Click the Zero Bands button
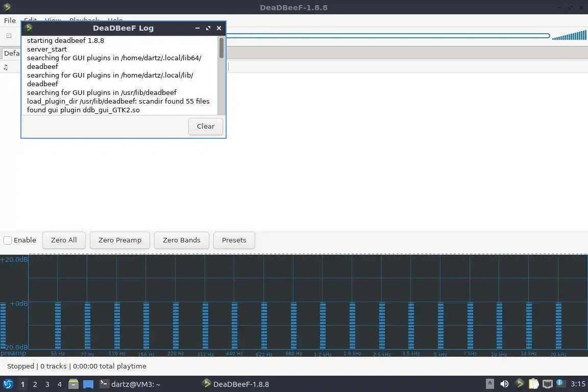 182,240
